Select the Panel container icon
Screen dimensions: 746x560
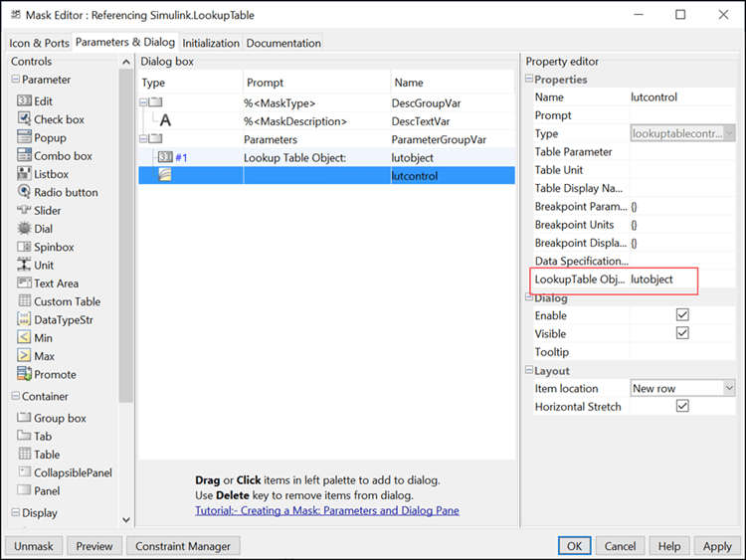click(24, 490)
